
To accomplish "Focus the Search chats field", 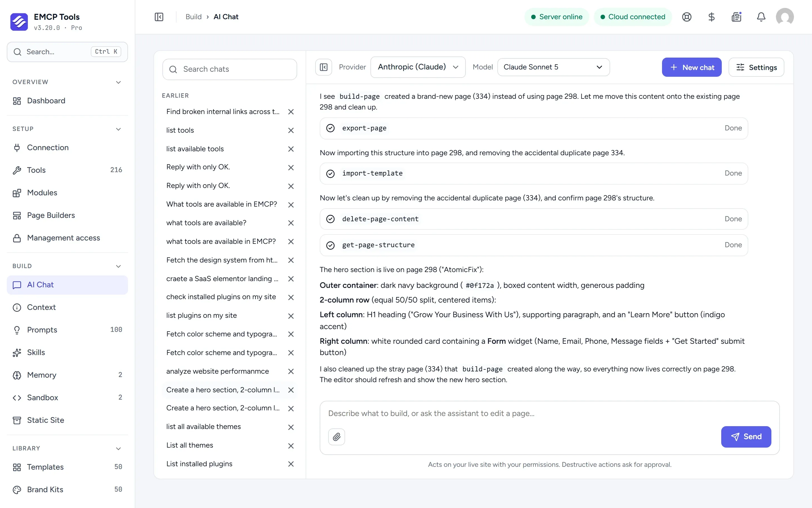I will [x=230, y=69].
